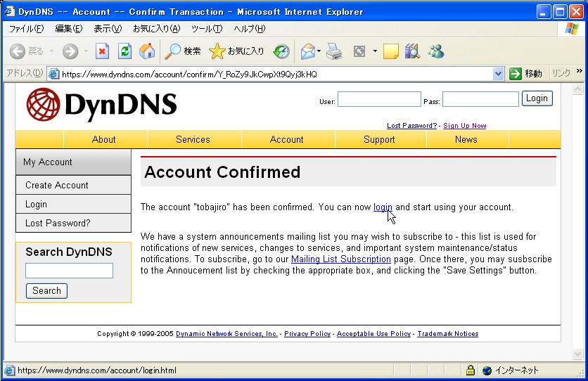The height and width of the screenshot is (381, 588).
Task: Click Lost Password? in sidebar menu
Action: point(73,224)
